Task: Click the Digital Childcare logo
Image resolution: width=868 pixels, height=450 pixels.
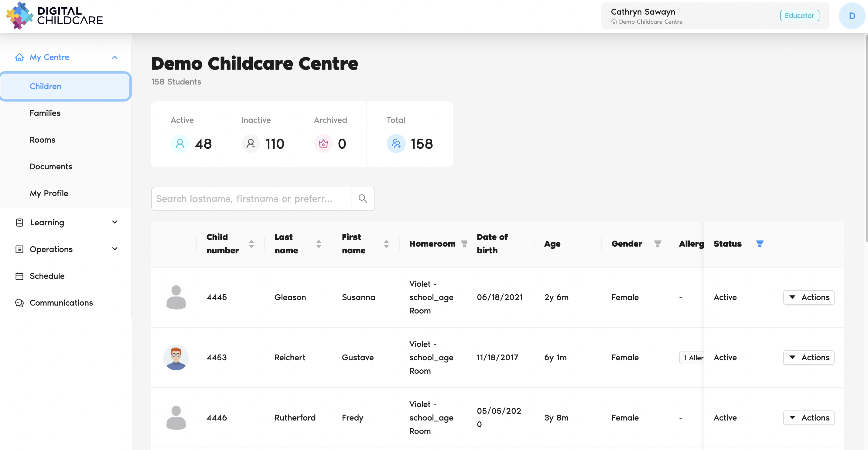Action: [x=55, y=16]
